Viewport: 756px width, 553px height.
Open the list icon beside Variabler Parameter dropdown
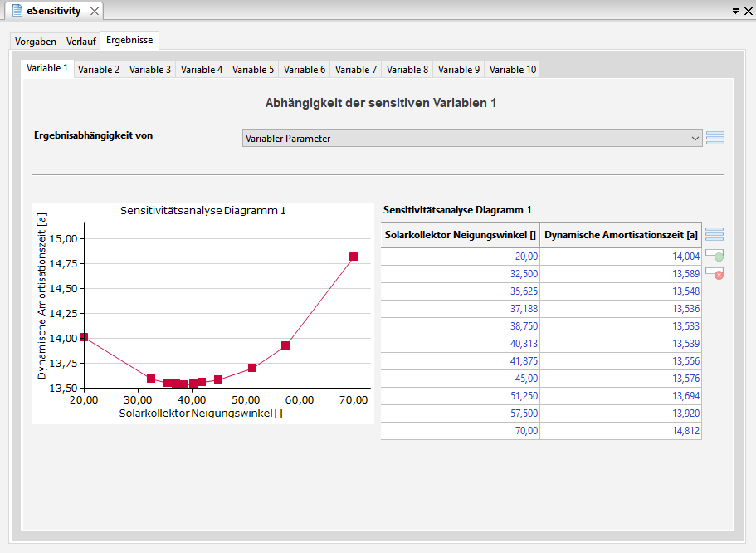(715, 138)
